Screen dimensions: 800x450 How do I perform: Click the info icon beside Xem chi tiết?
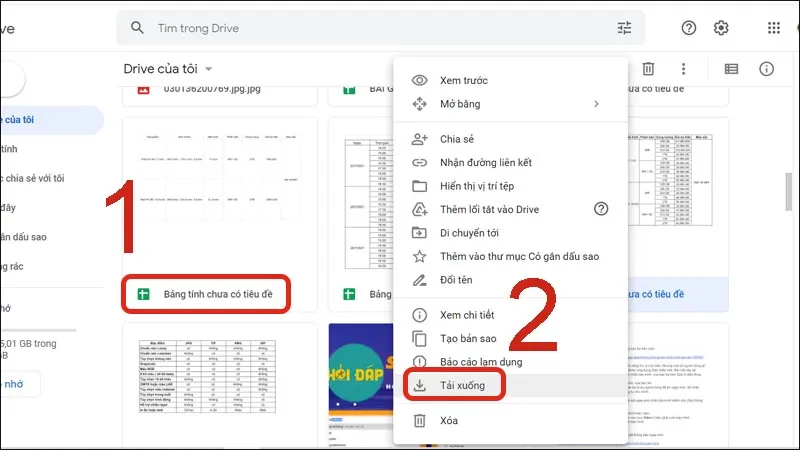point(419,315)
